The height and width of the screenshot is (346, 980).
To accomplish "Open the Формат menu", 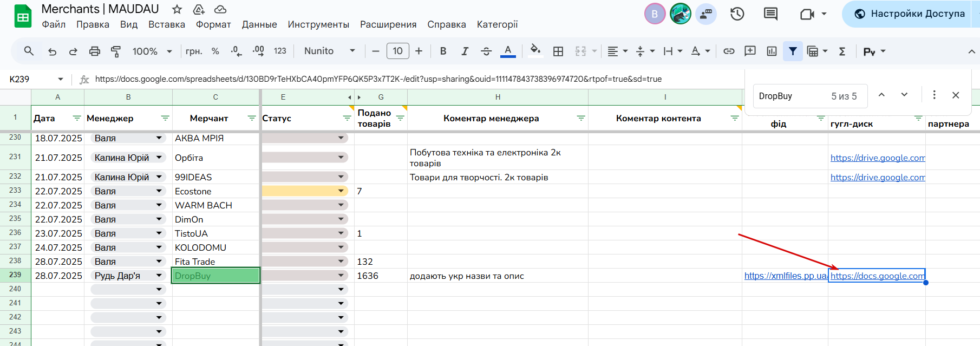I will [x=213, y=24].
